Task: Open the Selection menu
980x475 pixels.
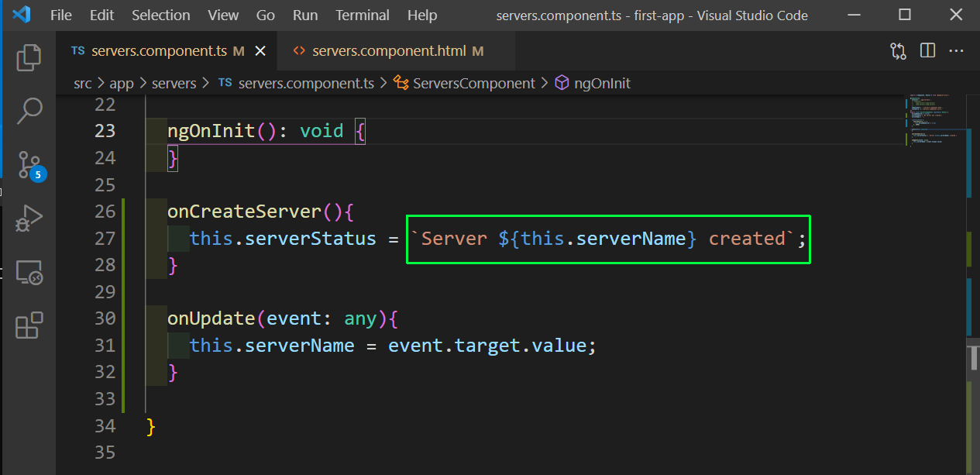Action: 160,15
